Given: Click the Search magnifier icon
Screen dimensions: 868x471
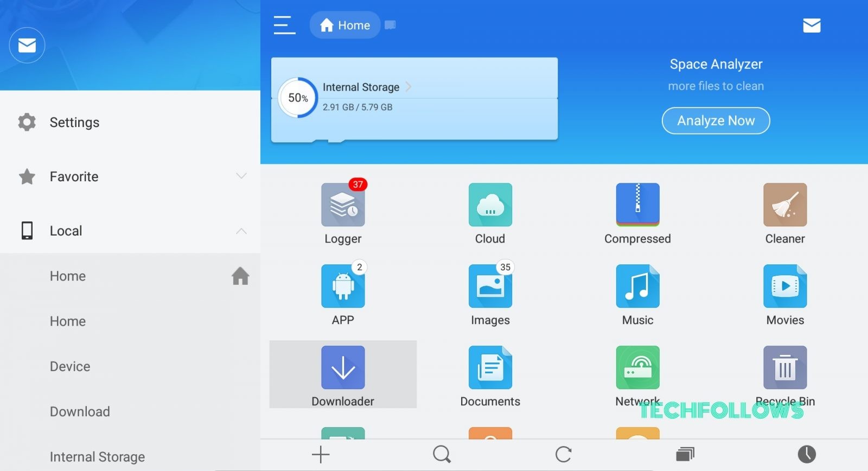Looking at the screenshot, I should (442, 454).
